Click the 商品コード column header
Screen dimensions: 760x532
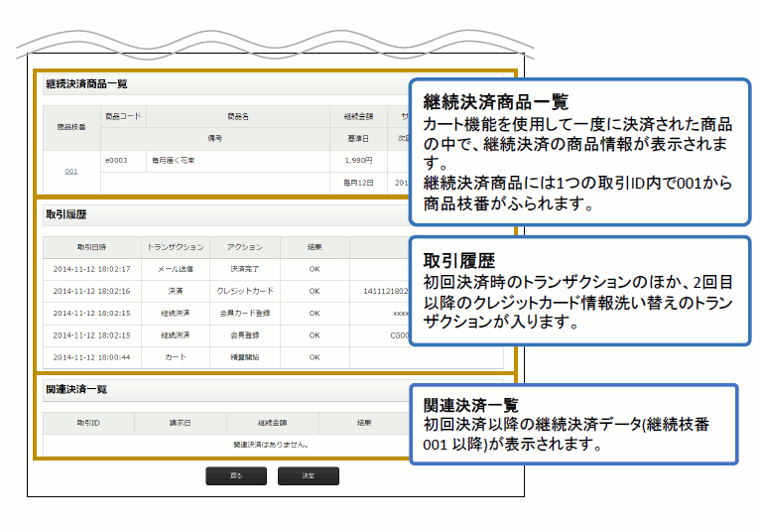tap(123, 116)
